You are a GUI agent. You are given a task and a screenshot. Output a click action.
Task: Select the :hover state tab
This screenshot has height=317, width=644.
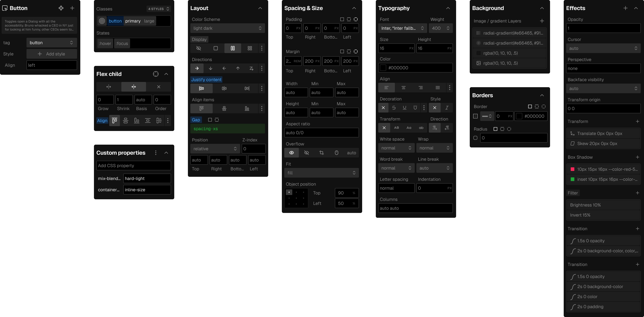pyautogui.click(x=105, y=43)
